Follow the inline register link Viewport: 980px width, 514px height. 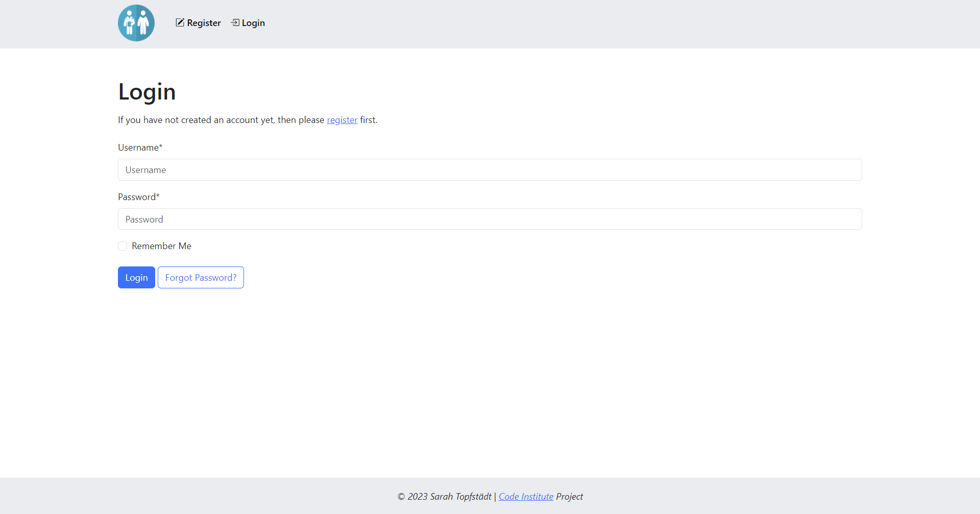coord(342,120)
